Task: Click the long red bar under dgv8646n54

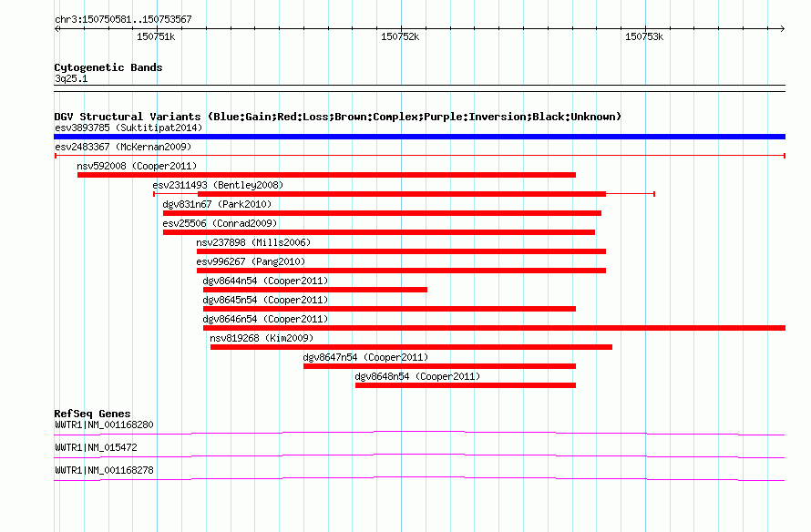Action: (x=494, y=328)
